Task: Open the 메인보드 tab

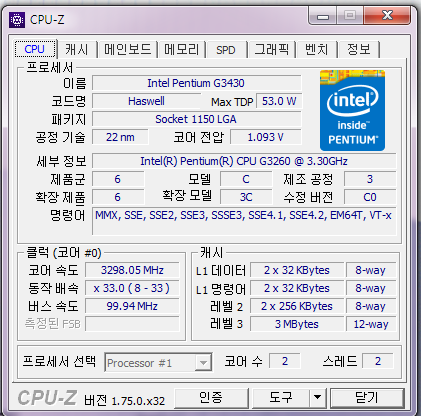Action: click(x=127, y=50)
